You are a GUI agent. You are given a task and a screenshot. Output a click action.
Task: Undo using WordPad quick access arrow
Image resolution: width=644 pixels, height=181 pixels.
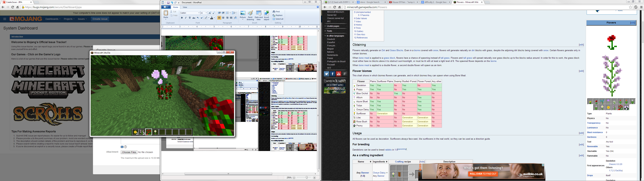[172, 3]
